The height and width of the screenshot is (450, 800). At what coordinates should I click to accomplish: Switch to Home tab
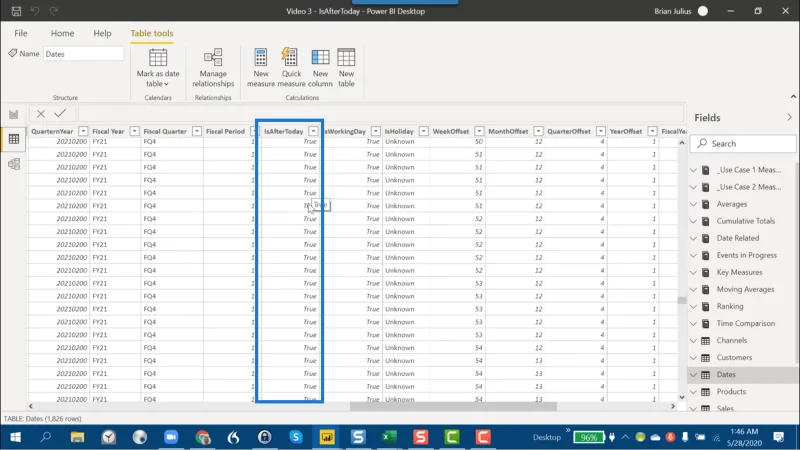click(62, 33)
